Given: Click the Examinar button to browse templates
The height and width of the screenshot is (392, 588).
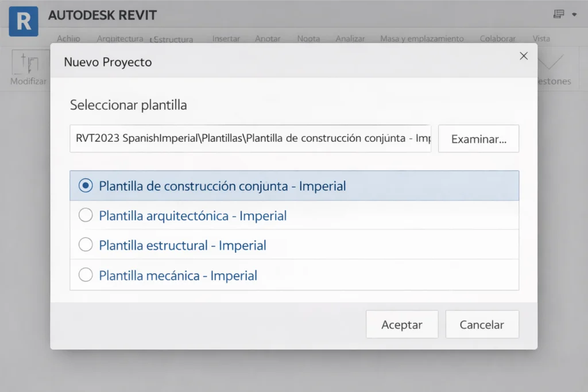Looking at the screenshot, I should (478, 138).
